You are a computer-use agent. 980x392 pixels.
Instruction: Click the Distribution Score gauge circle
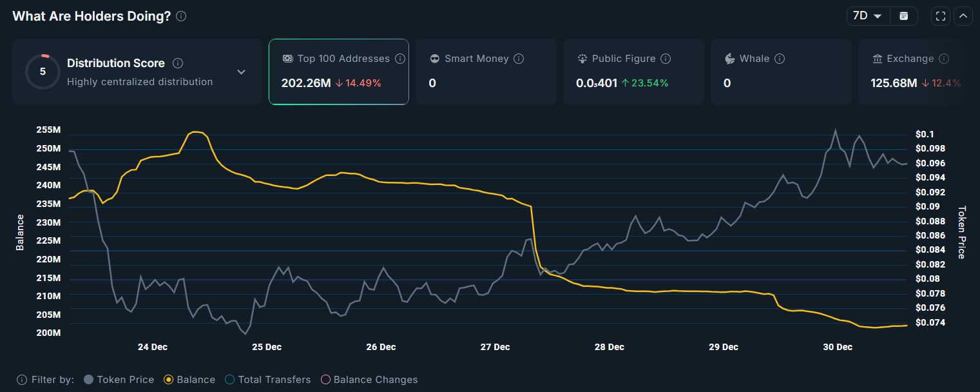click(x=43, y=72)
